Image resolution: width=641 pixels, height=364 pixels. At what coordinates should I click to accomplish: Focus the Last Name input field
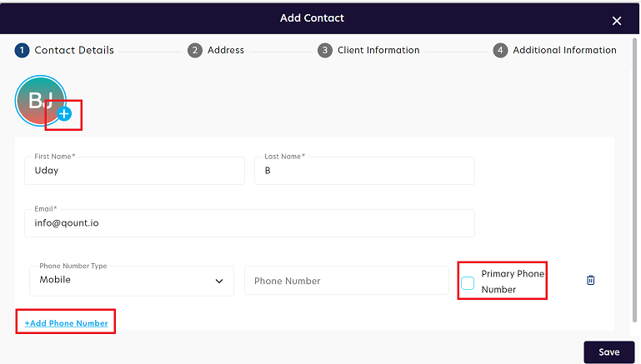(x=364, y=171)
